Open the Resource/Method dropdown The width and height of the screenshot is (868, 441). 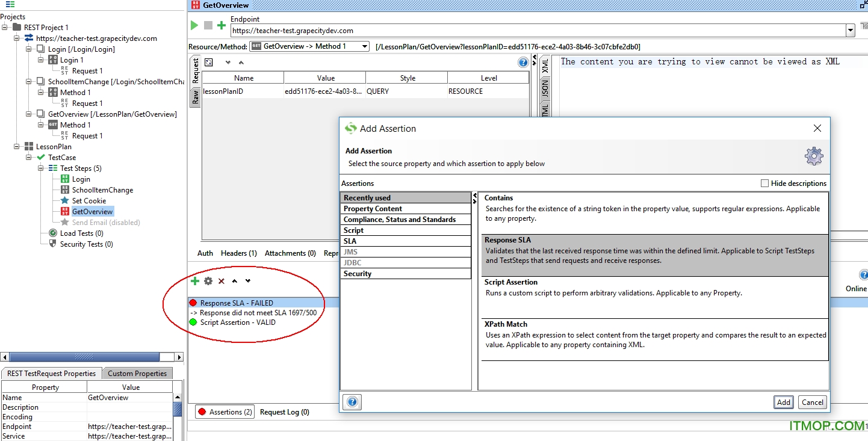pyautogui.click(x=309, y=46)
